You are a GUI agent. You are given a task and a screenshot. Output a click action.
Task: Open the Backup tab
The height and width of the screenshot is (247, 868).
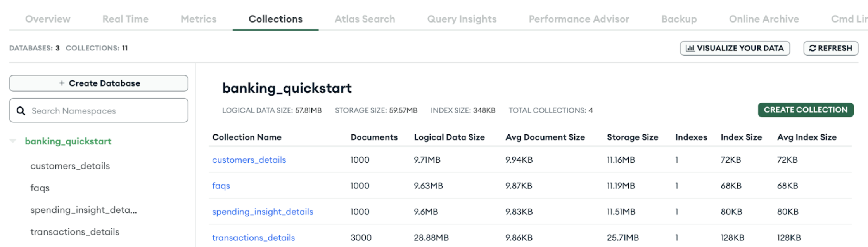click(x=679, y=19)
